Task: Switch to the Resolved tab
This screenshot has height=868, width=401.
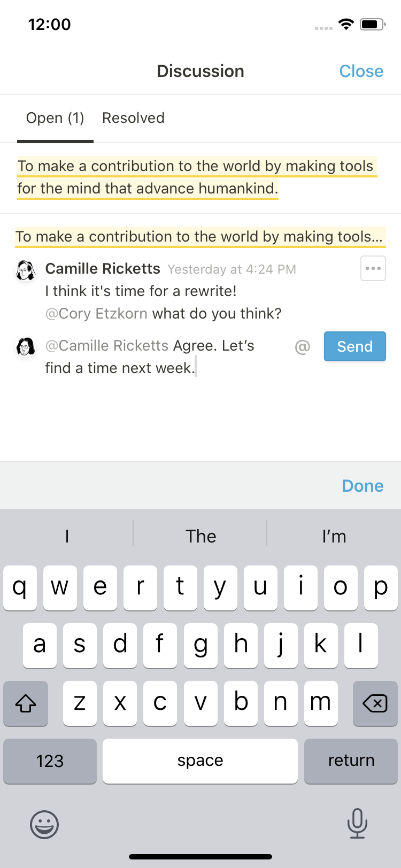Action: 133,118
